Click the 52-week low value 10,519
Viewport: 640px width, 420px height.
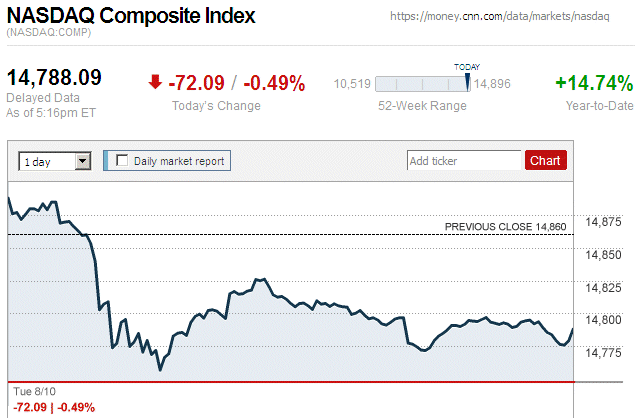pyautogui.click(x=352, y=84)
